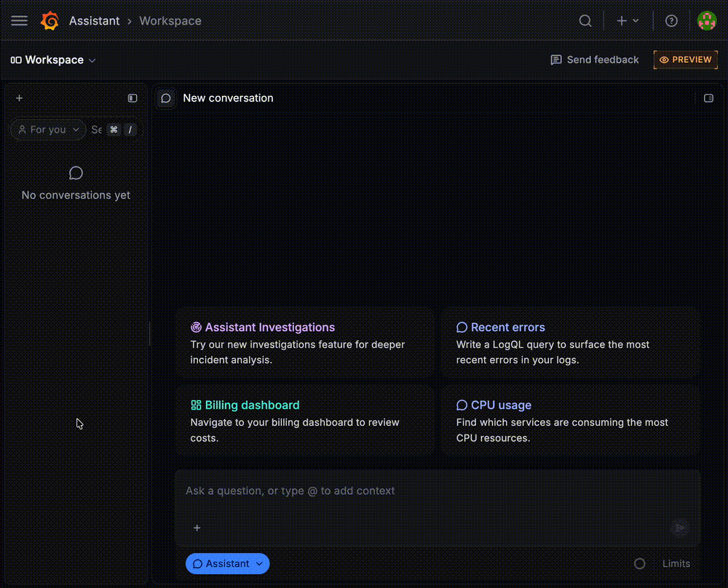Collapse the conversations sidebar panel
Viewport: 728px width, 588px height.
pyautogui.click(x=132, y=98)
